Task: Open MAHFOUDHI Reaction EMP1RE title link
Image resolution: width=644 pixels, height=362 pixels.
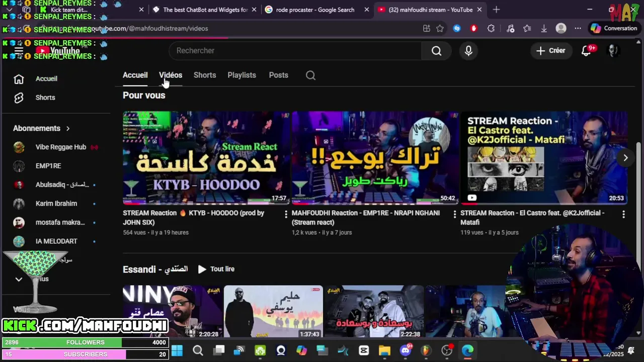Action: (x=366, y=218)
